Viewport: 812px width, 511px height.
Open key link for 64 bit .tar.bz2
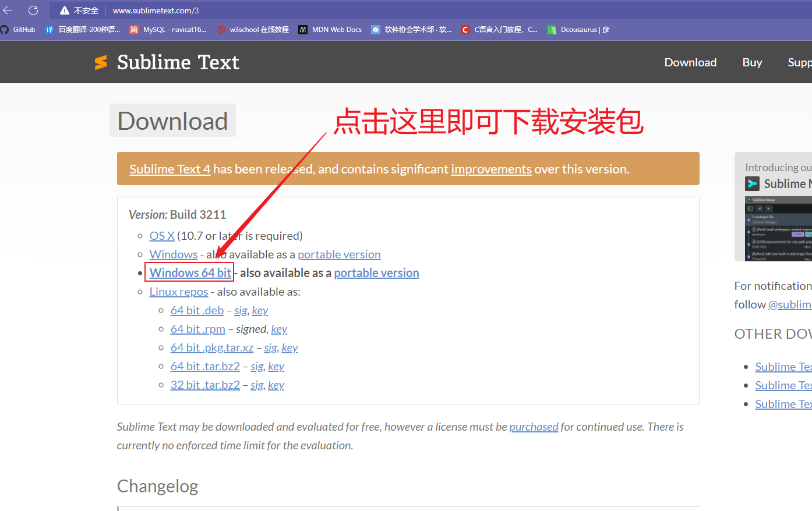[276, 366]
